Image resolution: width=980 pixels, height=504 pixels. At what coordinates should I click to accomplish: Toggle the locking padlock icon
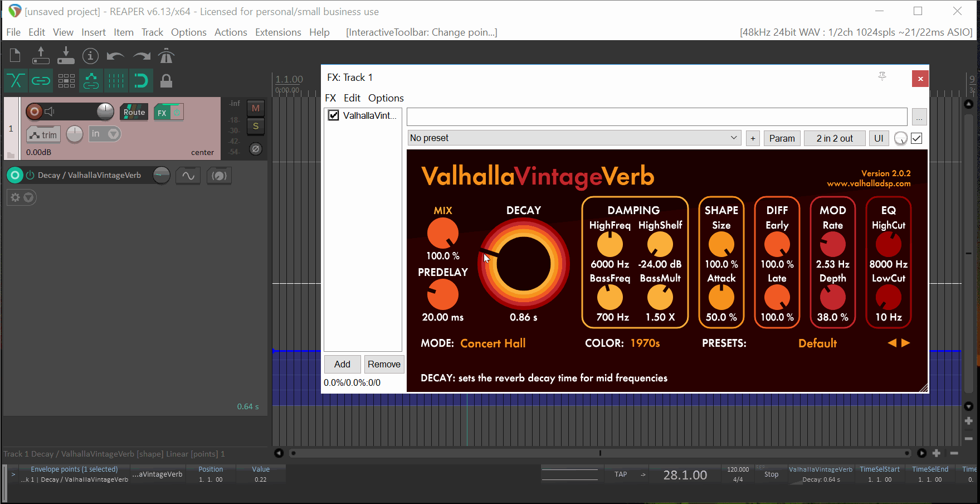click(x=166, y=81)
